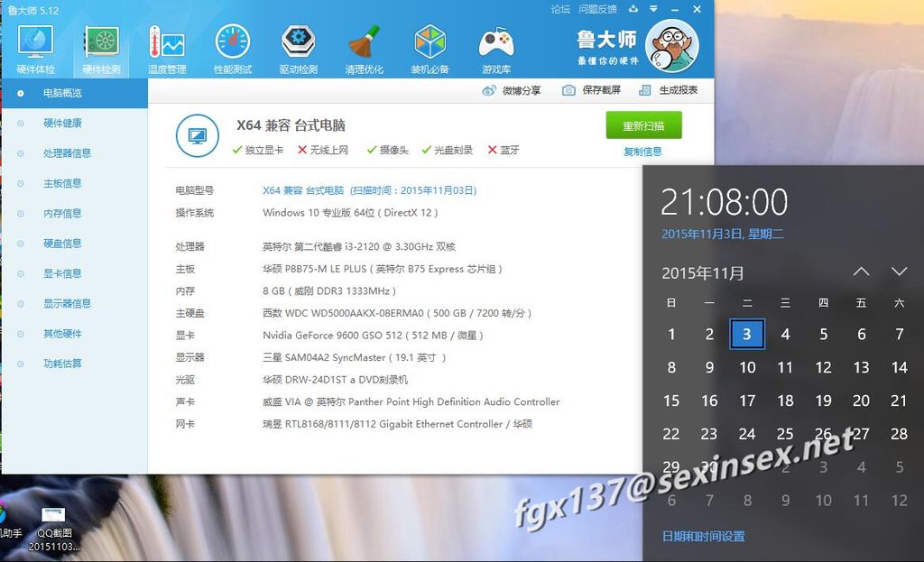The height and width of the screenshot is (562, 924).
Task: Select date 17 in the calendar
Action: (x=747, y=401)
